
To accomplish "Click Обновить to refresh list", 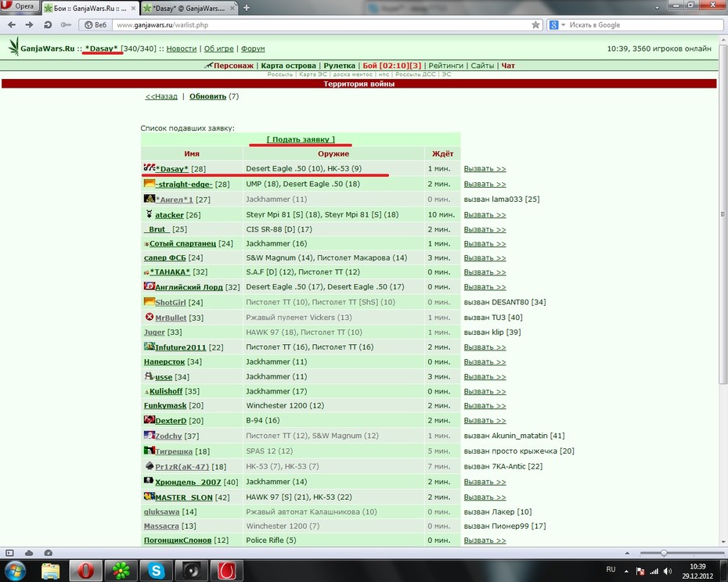I will point(207,96).
